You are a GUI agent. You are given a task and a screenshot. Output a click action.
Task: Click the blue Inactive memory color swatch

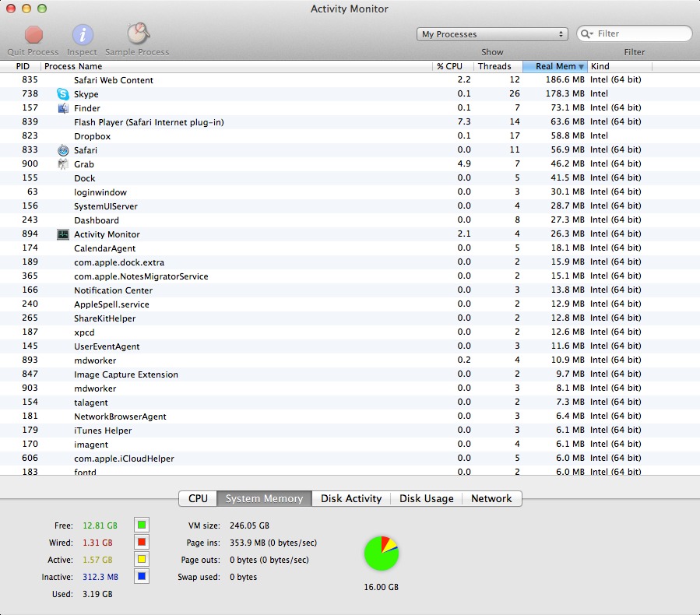[142, 576]
